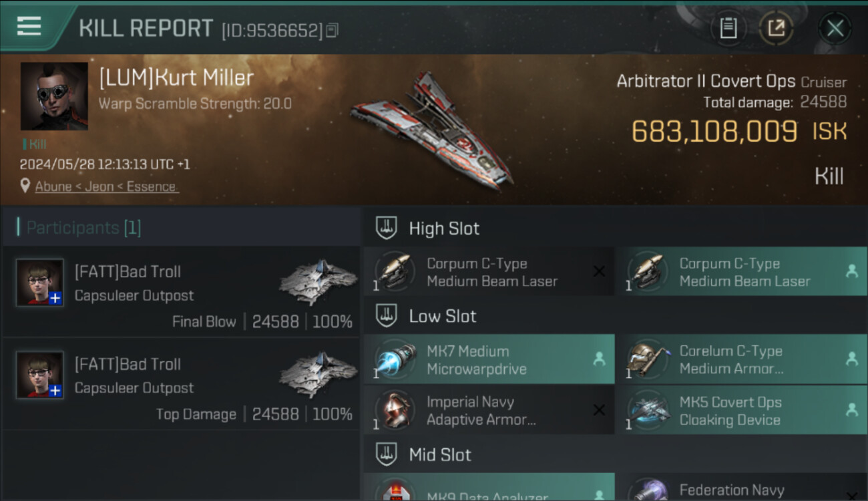The width and height of the screenshot is (868, 501).
Task: Click the location pin icon
Action: pos(25,186)
